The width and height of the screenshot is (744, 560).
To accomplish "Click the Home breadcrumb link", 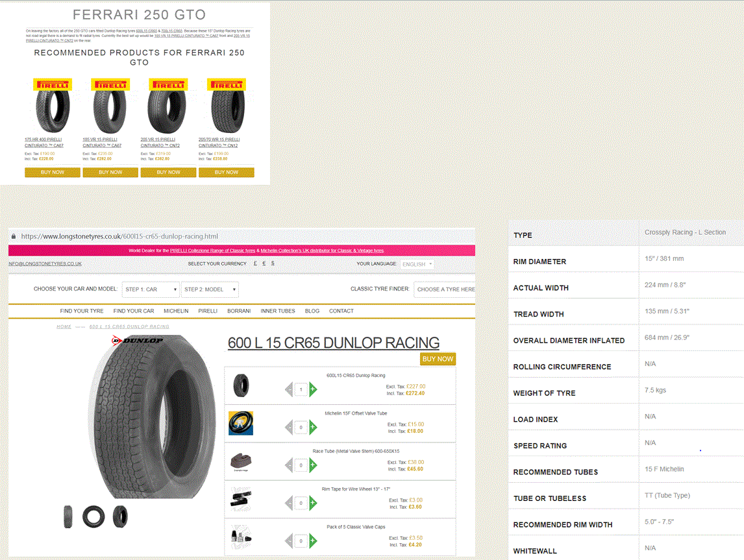I will click(64, 326).
